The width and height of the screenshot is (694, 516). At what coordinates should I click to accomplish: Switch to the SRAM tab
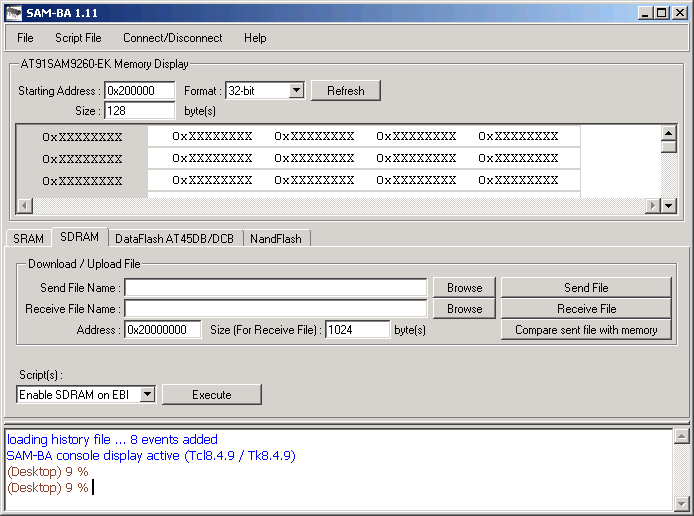[x=28, y=239]
